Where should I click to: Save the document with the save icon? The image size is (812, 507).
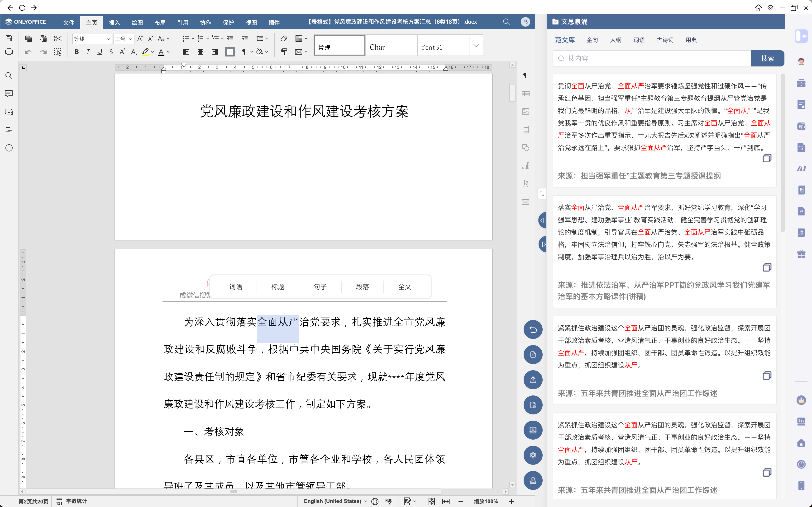(9, 38)
